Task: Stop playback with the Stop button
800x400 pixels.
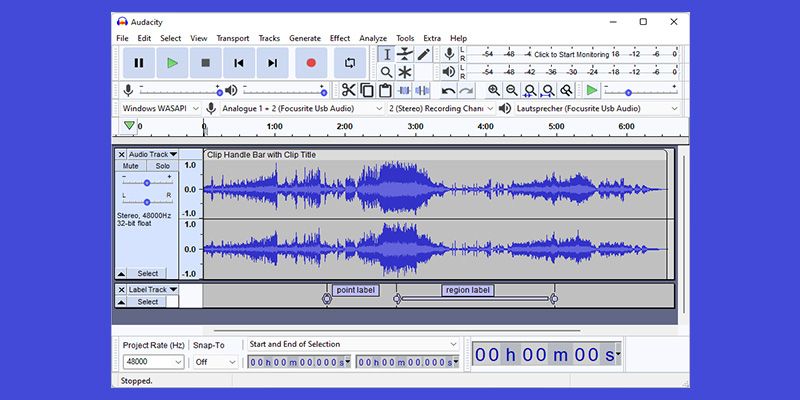Action: coord(206,63)
